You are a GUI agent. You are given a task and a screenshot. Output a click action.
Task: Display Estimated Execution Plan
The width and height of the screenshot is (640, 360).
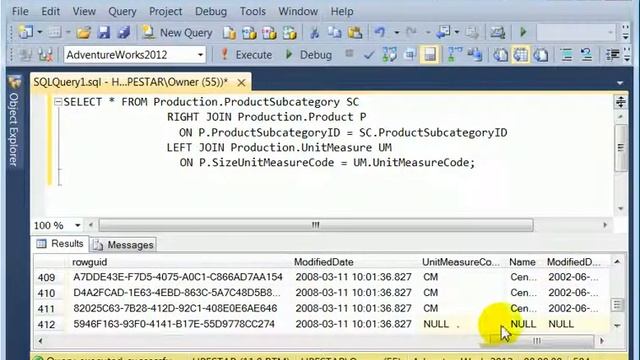[x=389, y=55]
